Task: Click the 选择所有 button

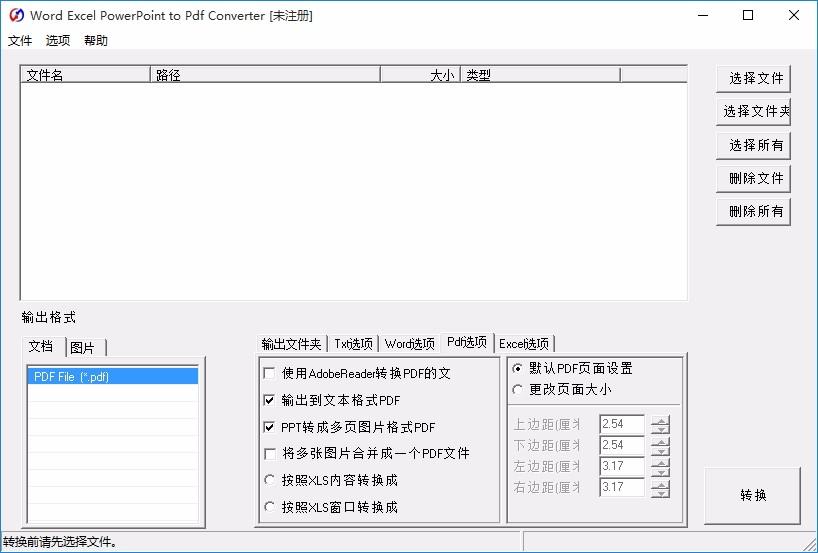Action: [x=753, y=146]
